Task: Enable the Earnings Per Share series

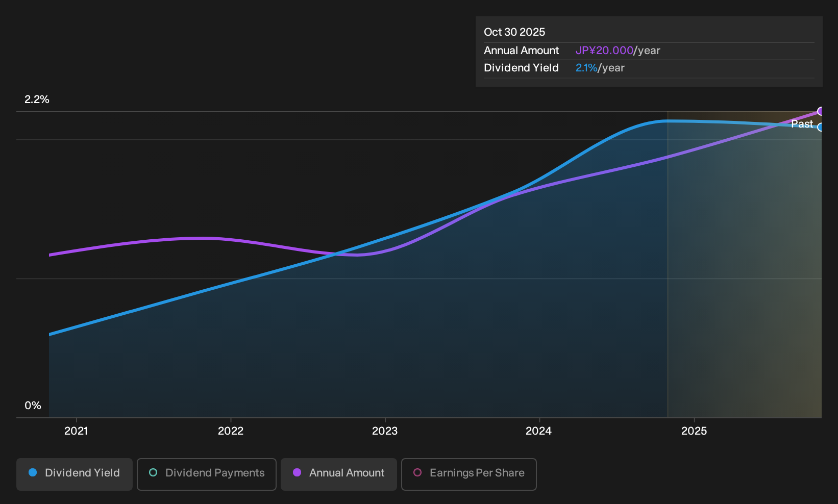Action: tap(469, 474)
